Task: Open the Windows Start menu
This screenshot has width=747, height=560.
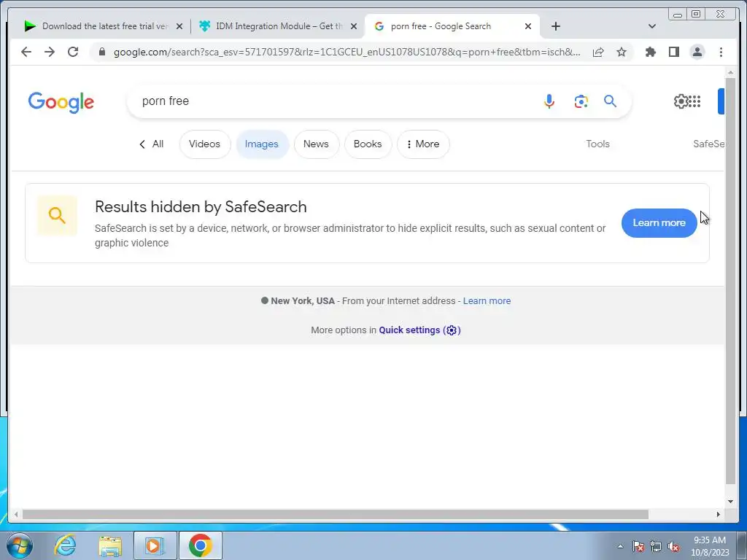Action: coord(19,545)
